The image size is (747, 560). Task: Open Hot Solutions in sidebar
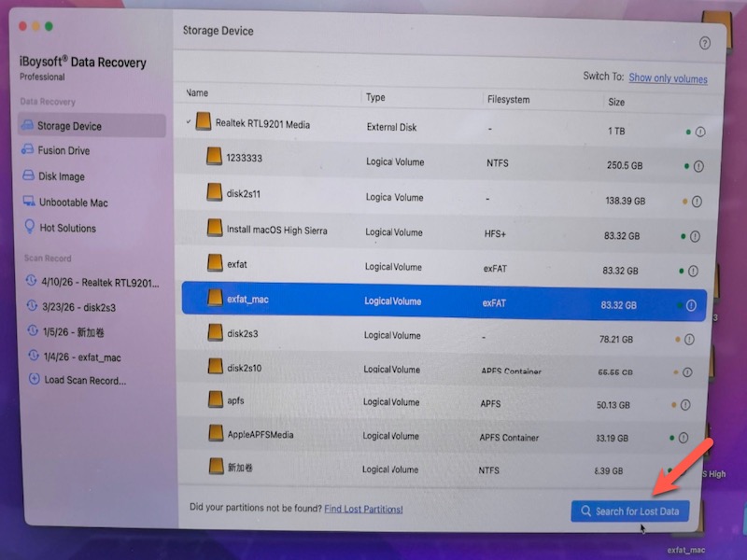tap(67, 228)
